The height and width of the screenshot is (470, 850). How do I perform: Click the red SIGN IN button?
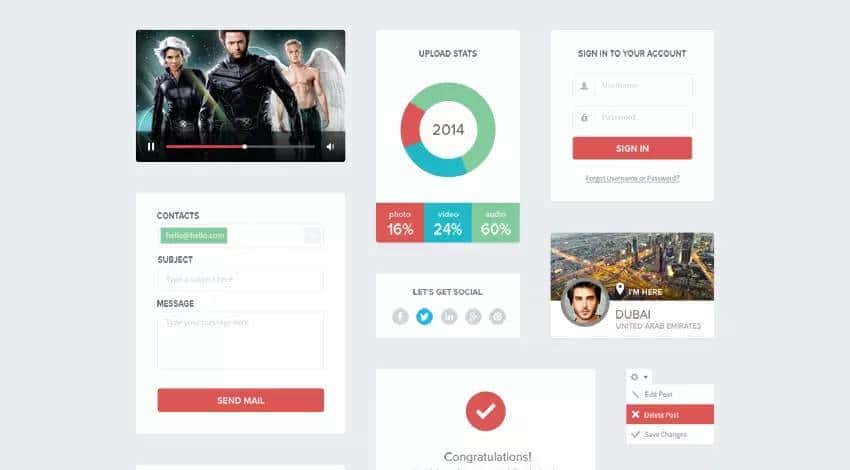pos(632,148)
